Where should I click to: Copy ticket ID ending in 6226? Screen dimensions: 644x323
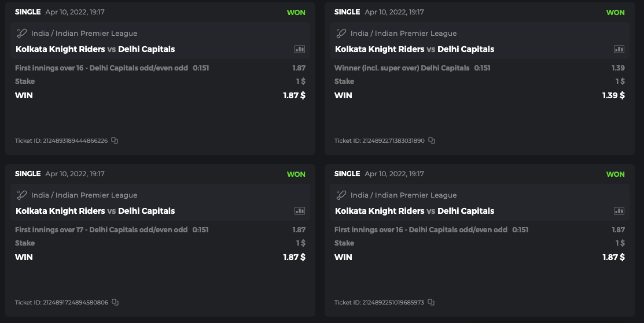(x=115, y=140)
